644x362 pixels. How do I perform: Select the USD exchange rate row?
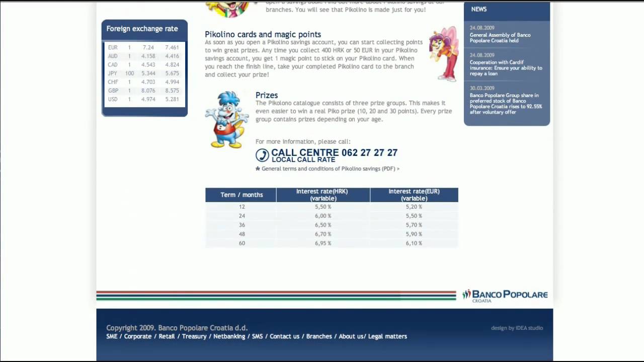pos(144,100)
